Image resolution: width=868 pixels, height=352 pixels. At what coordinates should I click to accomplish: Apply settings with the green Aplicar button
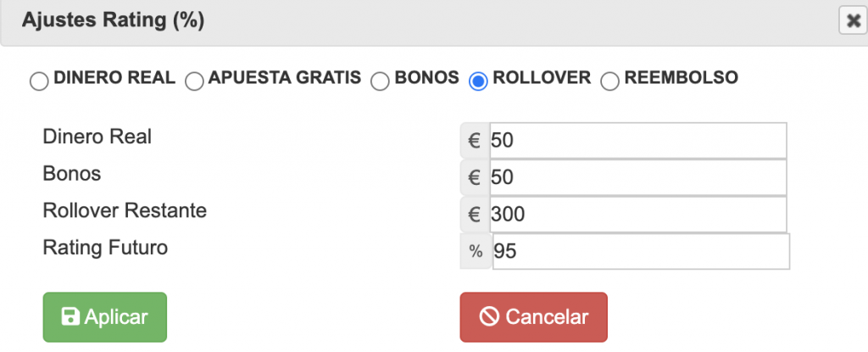point(104,317)
